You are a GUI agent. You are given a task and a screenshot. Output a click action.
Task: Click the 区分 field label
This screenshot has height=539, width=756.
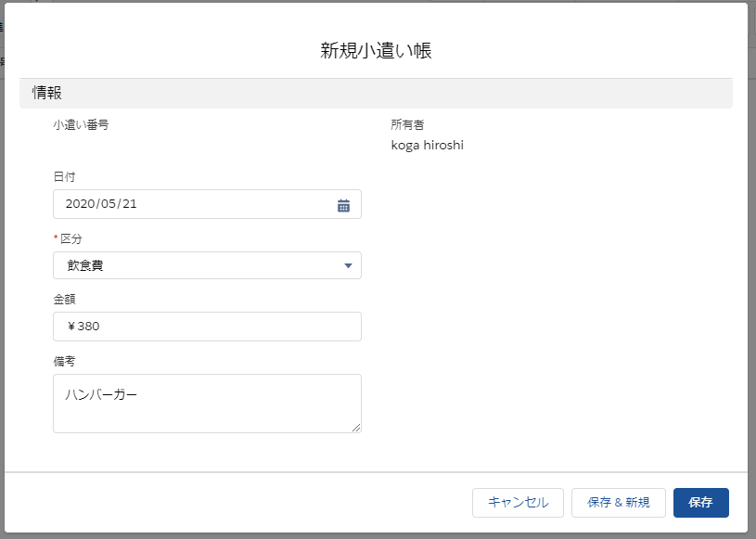71,238
